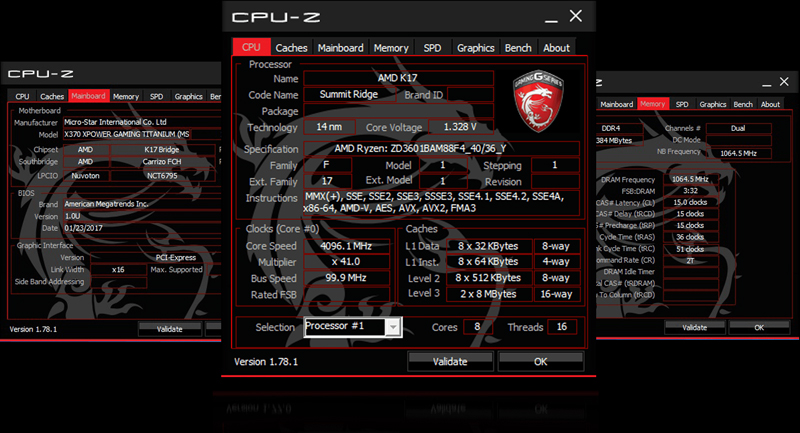Screen dimensions: 800x433
Task: Close the right Memory CPU-Z window
Action: [784, 82]
